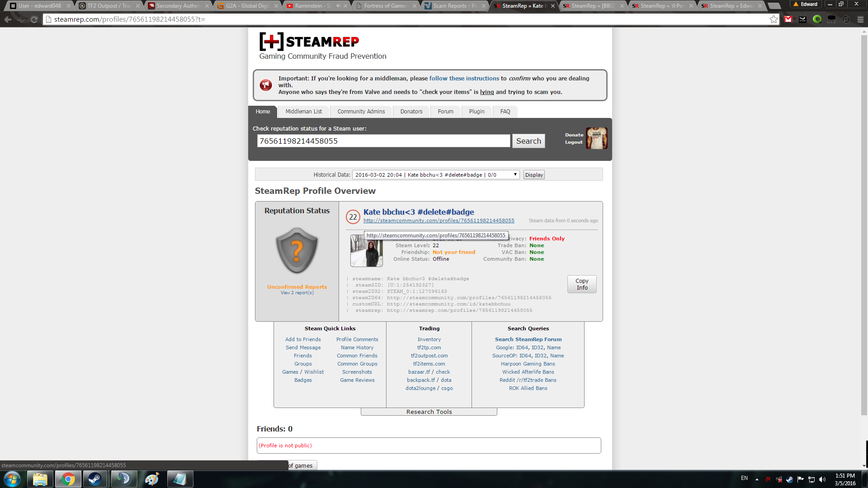Viewport: 868px width, 488px height.
Task: Switch to the Middleman List tab
Action: pos(303,112)
